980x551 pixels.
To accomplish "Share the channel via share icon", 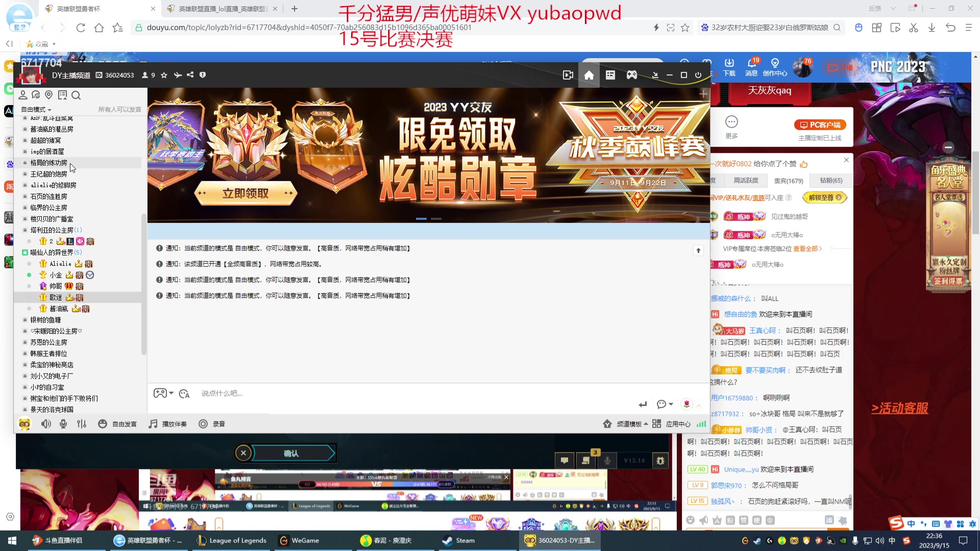I will point(190,75).
